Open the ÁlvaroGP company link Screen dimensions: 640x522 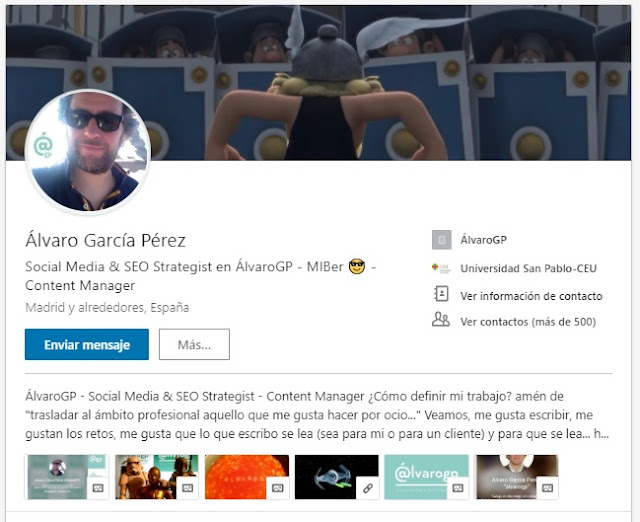[x=483, y=240]
